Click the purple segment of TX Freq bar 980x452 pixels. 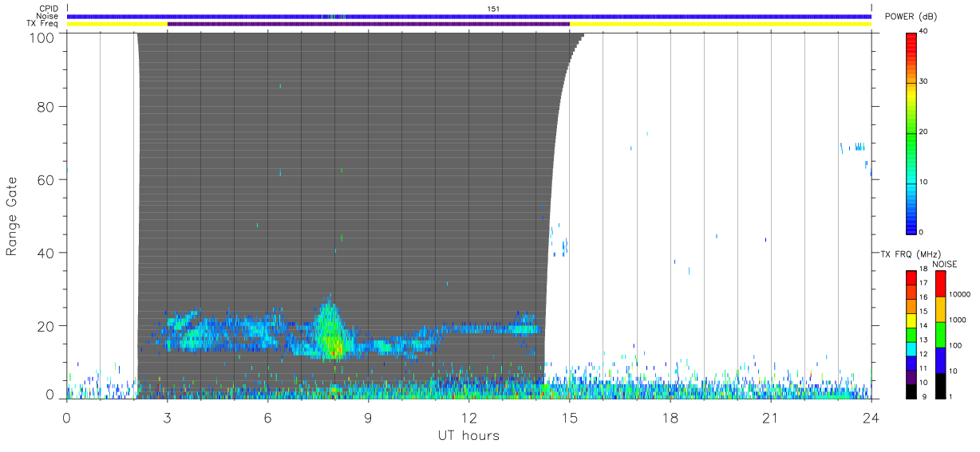pos(369,24)
